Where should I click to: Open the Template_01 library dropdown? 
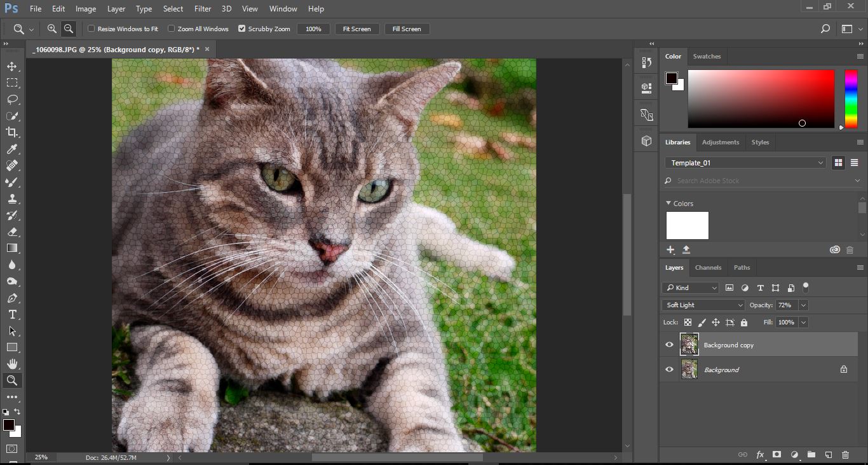click(x=745, y=163)
